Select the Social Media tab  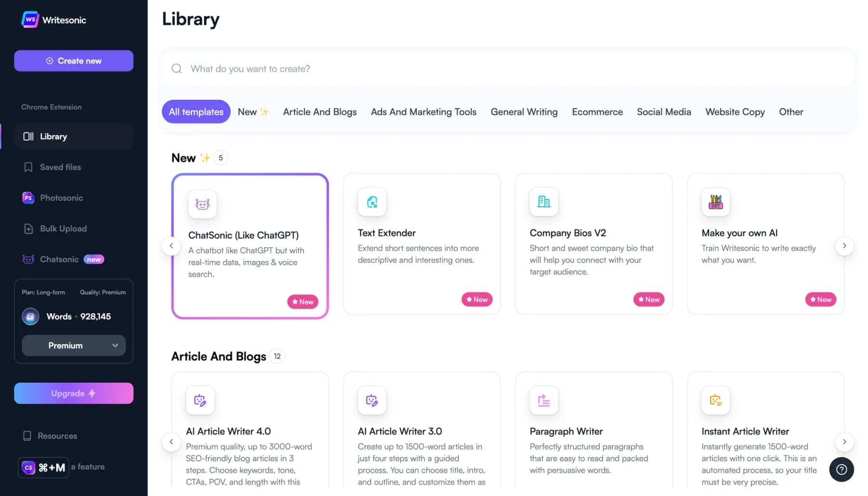[664, 111]
